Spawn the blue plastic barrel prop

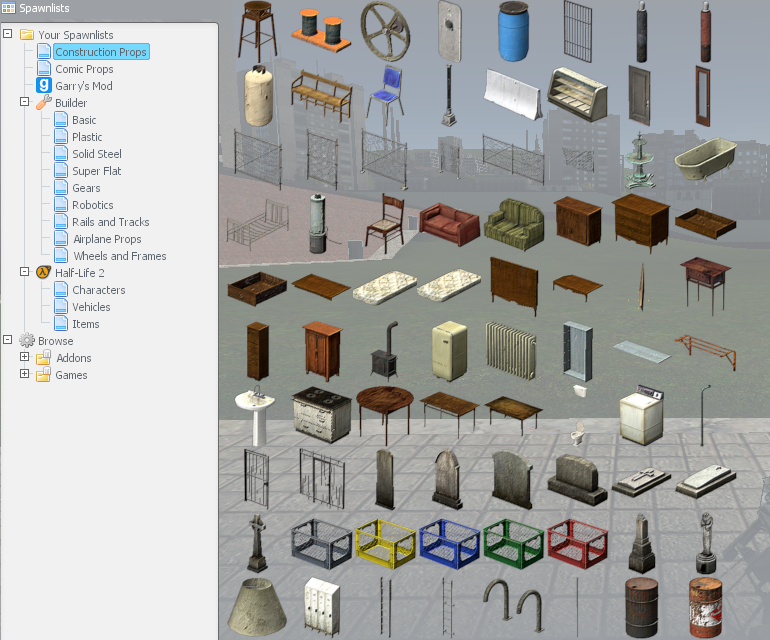coord(514,31)
